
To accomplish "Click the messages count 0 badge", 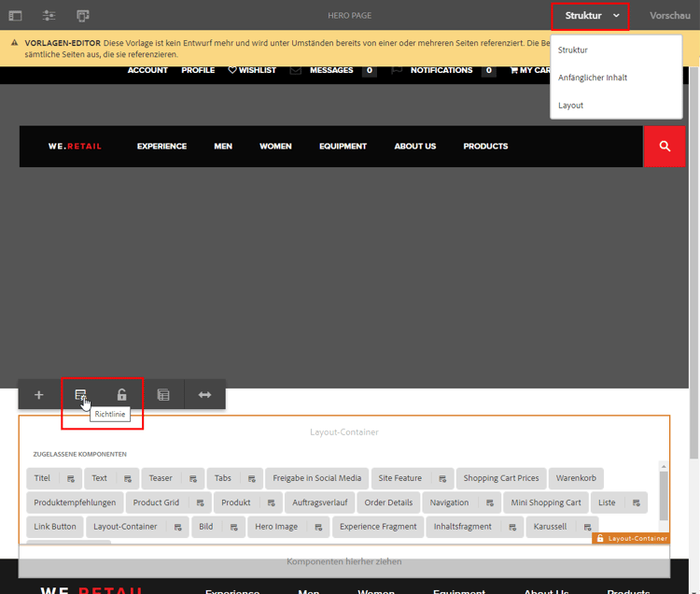I will pos(370,70).
